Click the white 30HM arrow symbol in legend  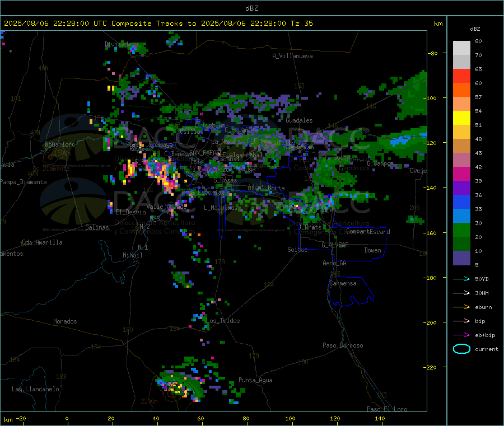click(x=461, y=293)
